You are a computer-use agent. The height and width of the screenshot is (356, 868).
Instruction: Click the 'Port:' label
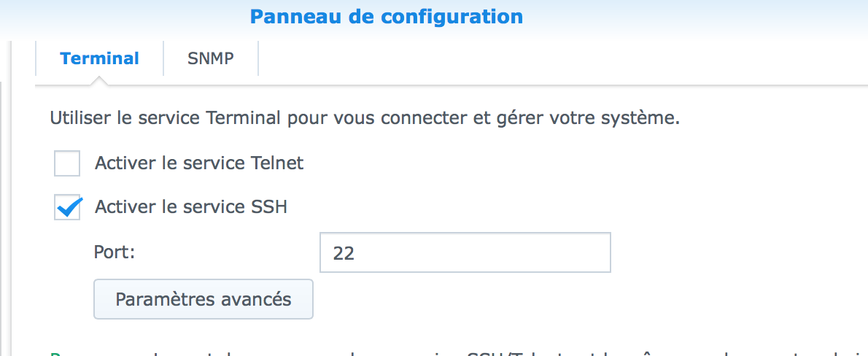(115, 252)
